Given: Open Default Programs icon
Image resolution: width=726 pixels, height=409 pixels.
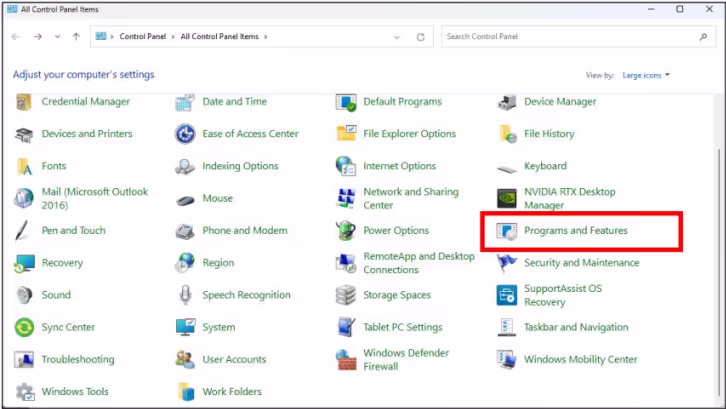Looking at the screenshot, I should pyautogui.click(x=346, y=102).
